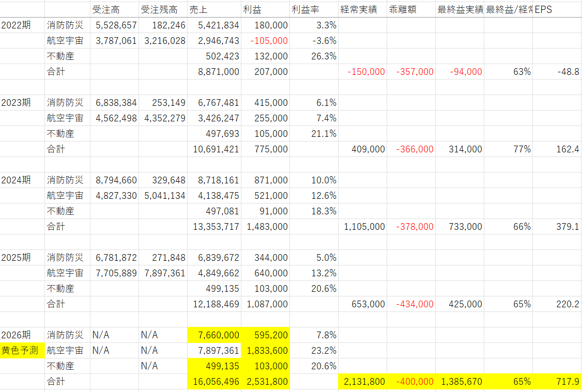
Task: Click the 2026期 row label
Action: coord(22,335)
